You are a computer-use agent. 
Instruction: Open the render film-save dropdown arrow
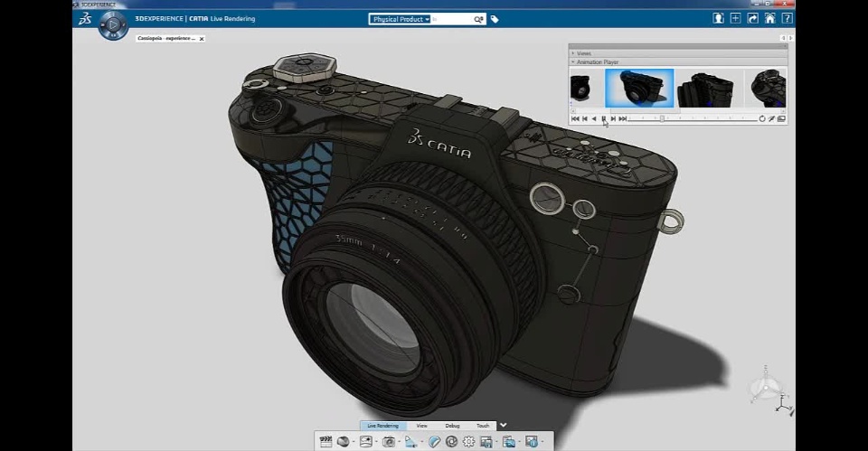click(496, 442)
